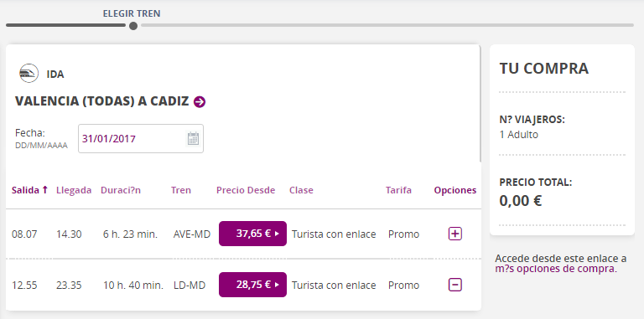644x319 pixels.
Task: Open más opciones de compra link
Action: tap(556, 269)
